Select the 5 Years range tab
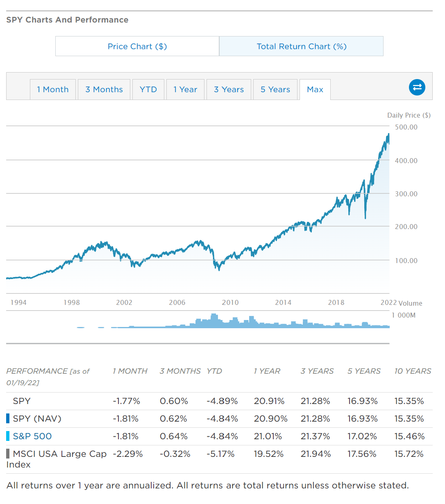Screen dimensions: 445x504 (x=275, y=90)
